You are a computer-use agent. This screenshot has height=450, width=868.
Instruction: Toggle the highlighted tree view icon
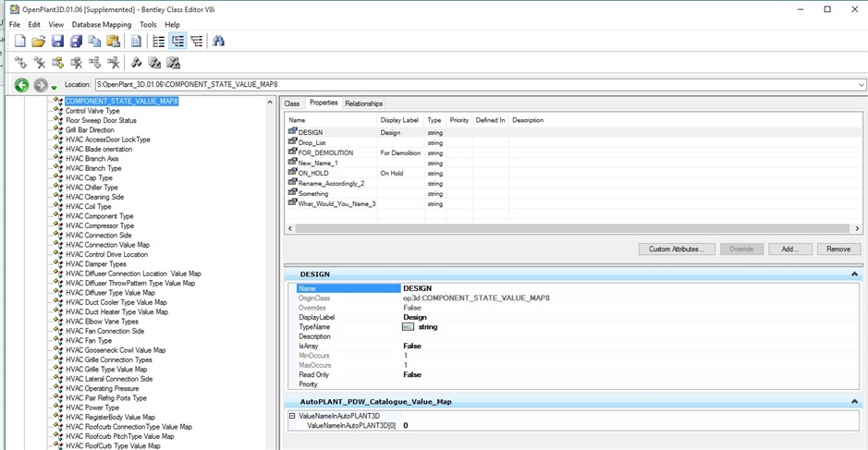point(177,41)
